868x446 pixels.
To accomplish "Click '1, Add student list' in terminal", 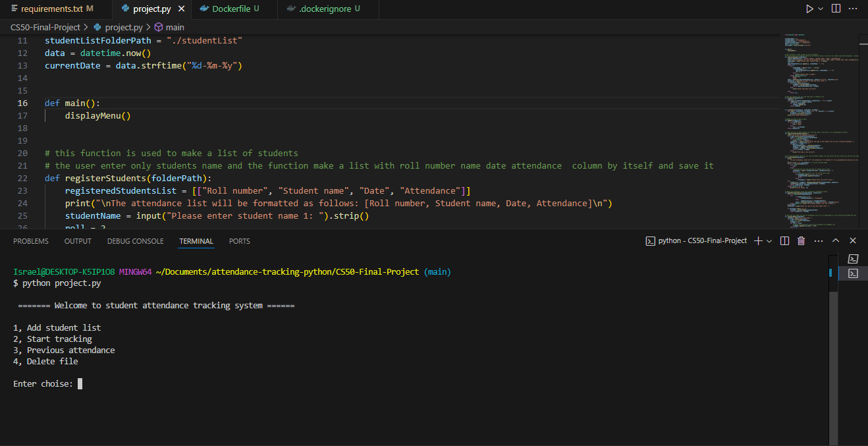I will coord(57,327).
